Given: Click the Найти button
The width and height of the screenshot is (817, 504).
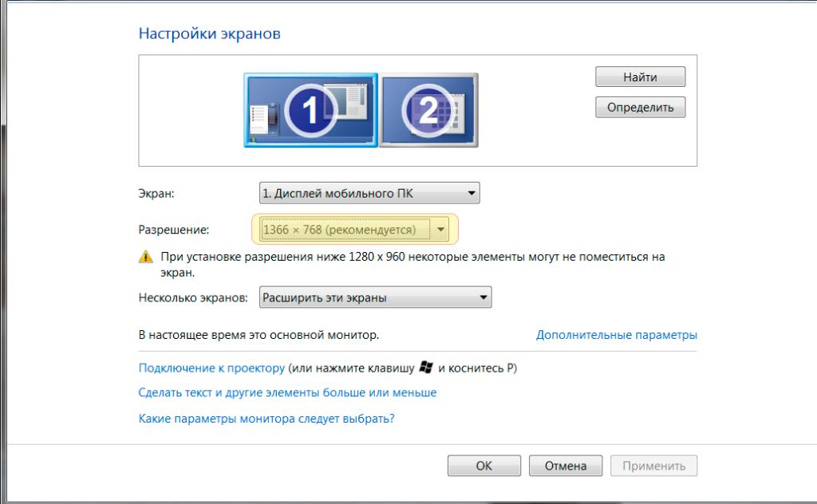Looking at the screenshot, I should (x=640, y=77).
